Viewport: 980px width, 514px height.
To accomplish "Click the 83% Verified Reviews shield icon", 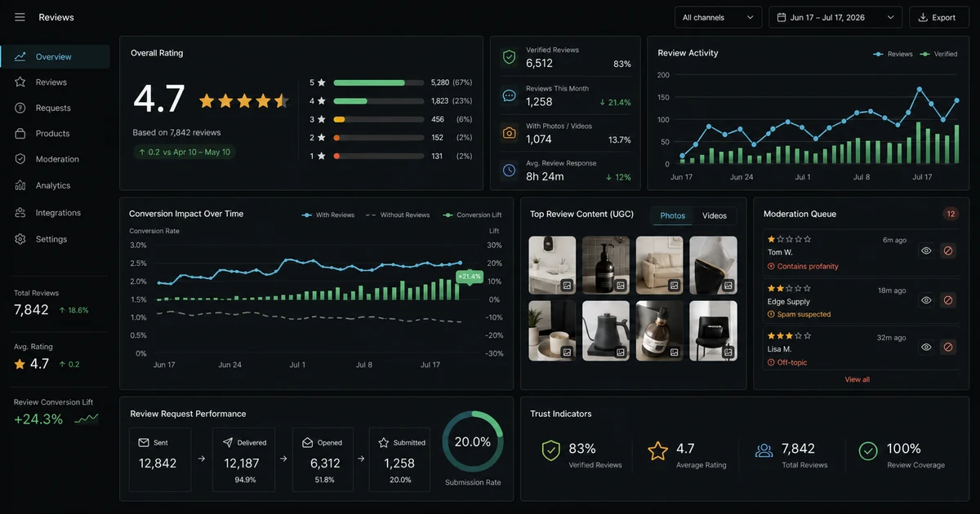I will coord(551,450).
